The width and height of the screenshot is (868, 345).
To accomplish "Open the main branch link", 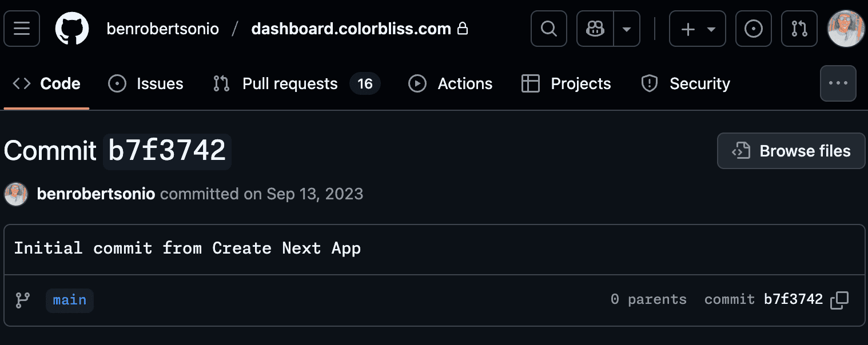I will 70,300.
